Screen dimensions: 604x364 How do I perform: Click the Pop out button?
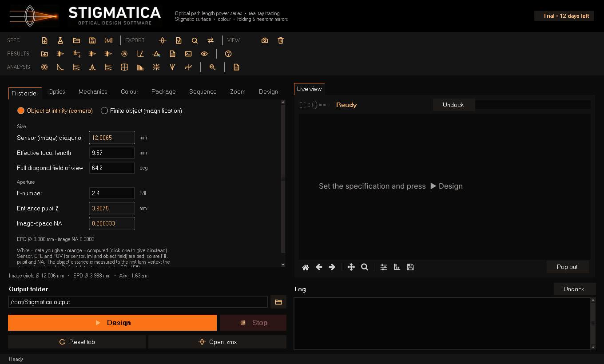(567, 267)
